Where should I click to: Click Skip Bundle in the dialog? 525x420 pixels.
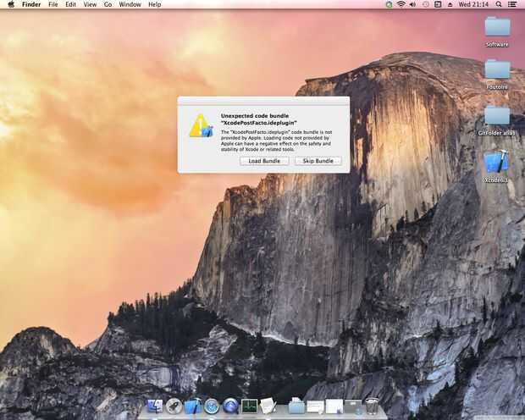click(x=318, y=161)
